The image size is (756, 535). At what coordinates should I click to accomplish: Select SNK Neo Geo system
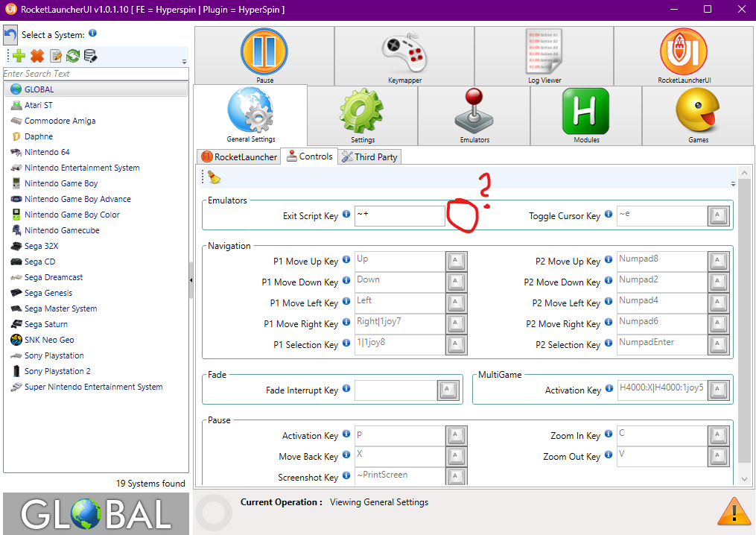[96, 340]
